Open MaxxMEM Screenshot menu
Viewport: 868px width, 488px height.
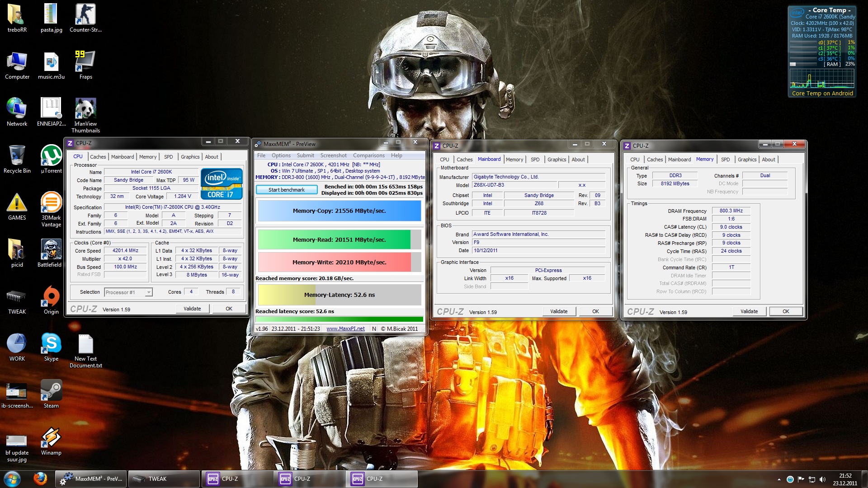[x=334, y=155]
